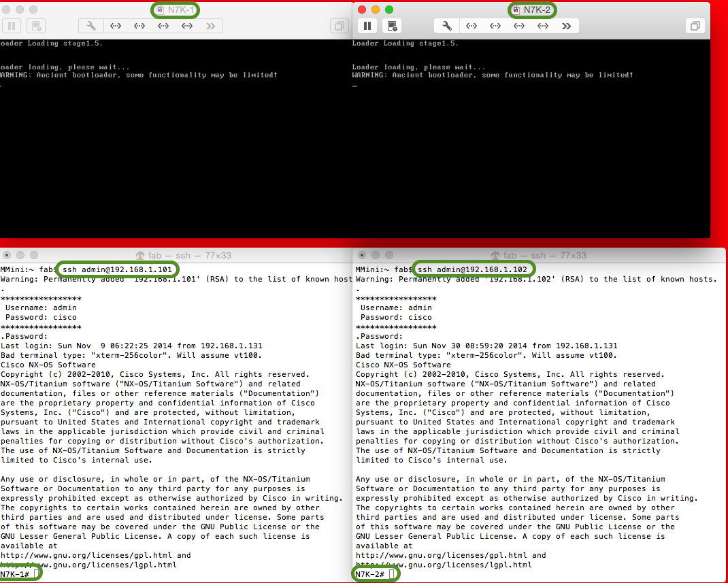
Task: Click first network adapter icon in N7K-2
Action: pyautogui.click(x=471, y=26)
